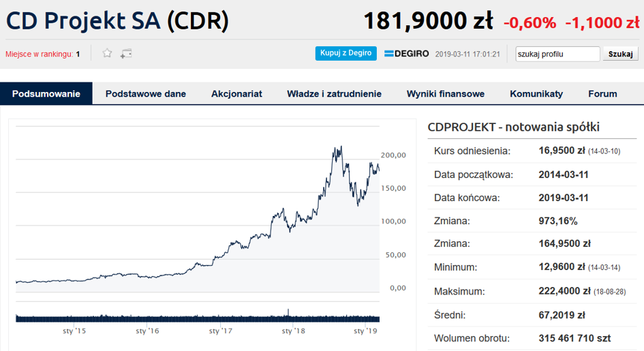The height and width of the screenshot is (351, 644).
Task: Click the sty '17 axis label
Action: click(x=221, y=331)
